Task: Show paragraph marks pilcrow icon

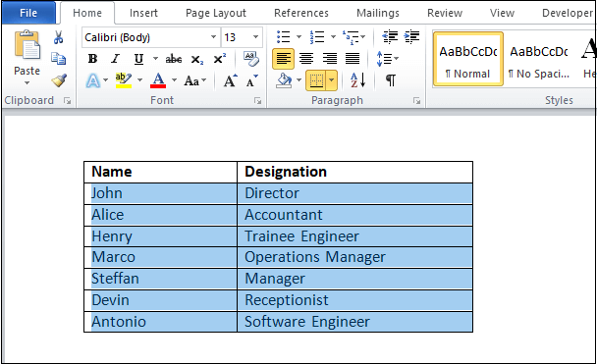Action: tap(391, 80)
